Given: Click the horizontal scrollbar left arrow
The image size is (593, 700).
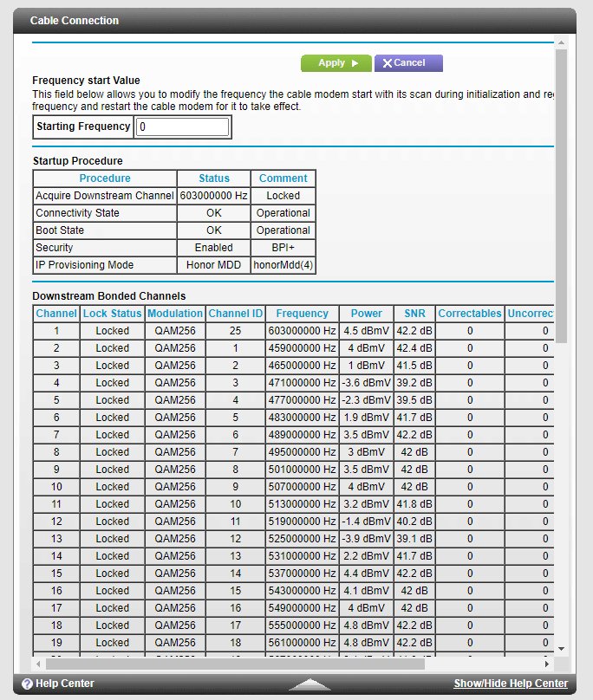Looking at the screenshot, I should [x=38, y=664].
